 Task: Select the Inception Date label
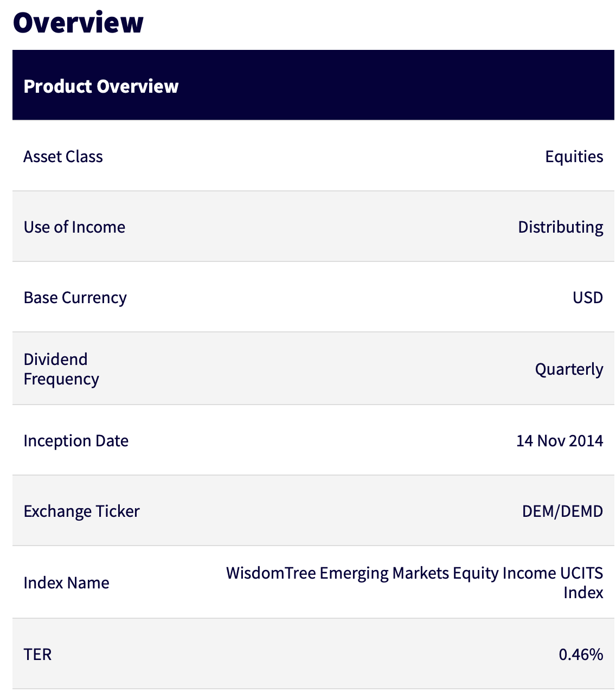coord(76,441)
